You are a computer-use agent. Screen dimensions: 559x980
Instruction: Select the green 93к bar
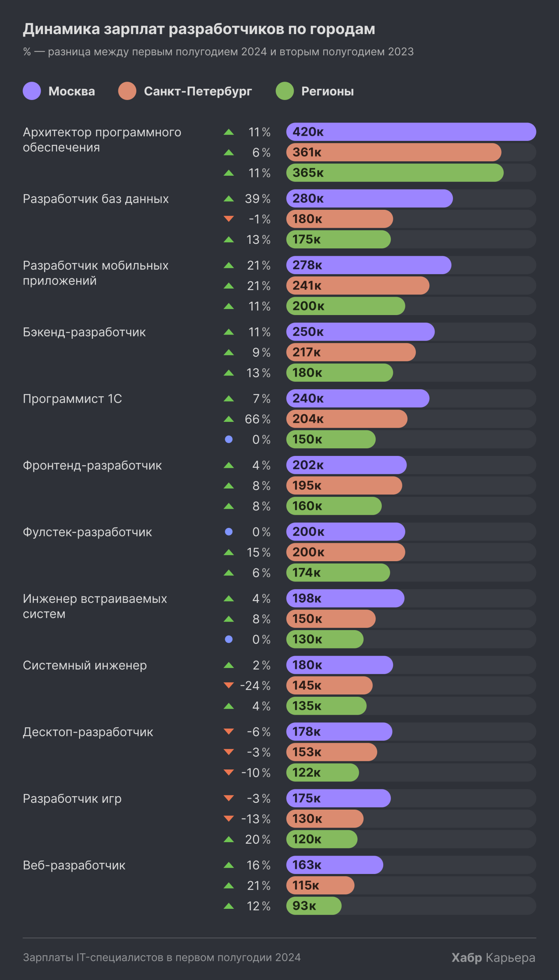click(314, 906)
